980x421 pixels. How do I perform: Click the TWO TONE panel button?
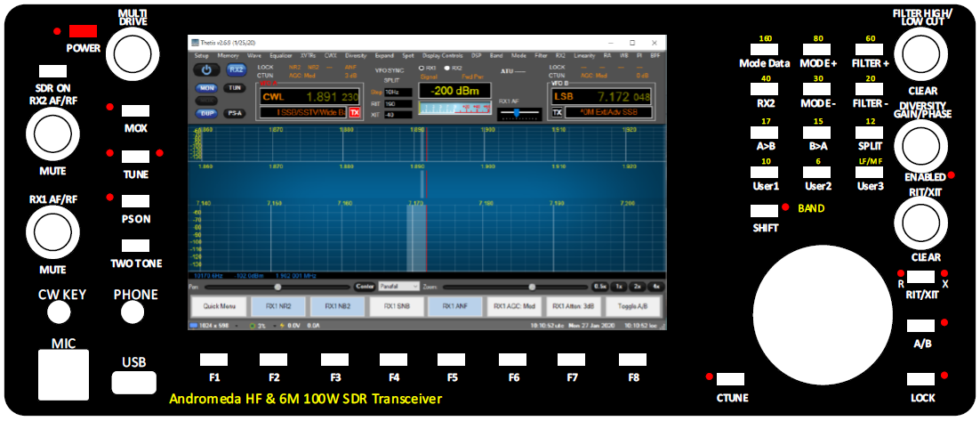136,246
